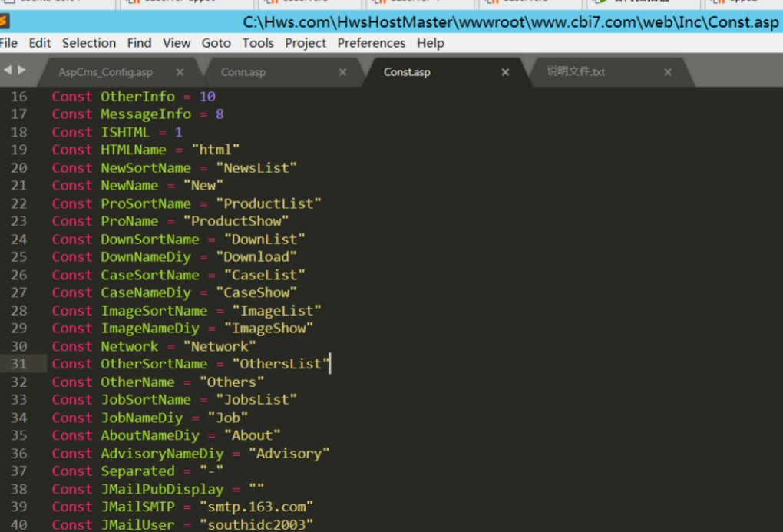Click line number 31 in the gutter

pyautogui.click(x=18, y=364)
